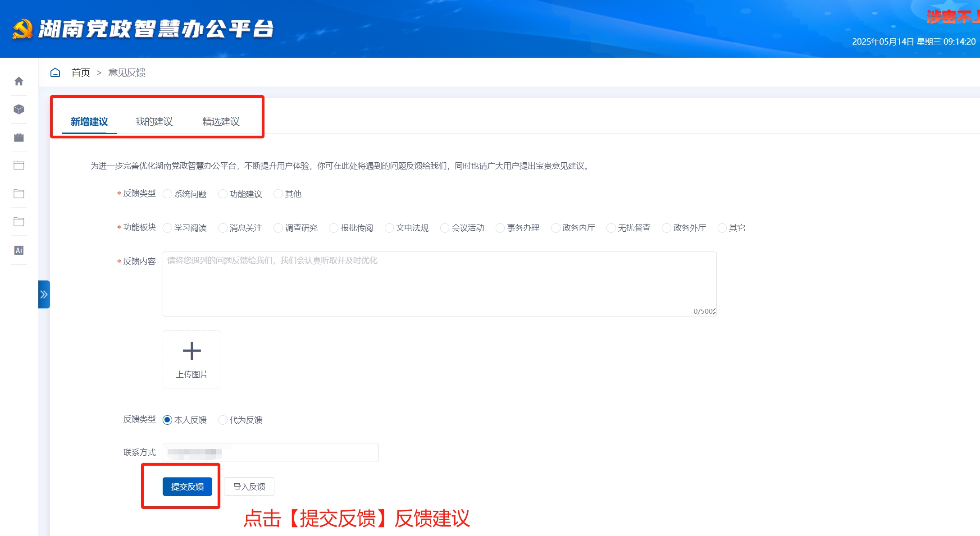
Task: Click the plus icon to upload image
Action: [x=191, y=351]
